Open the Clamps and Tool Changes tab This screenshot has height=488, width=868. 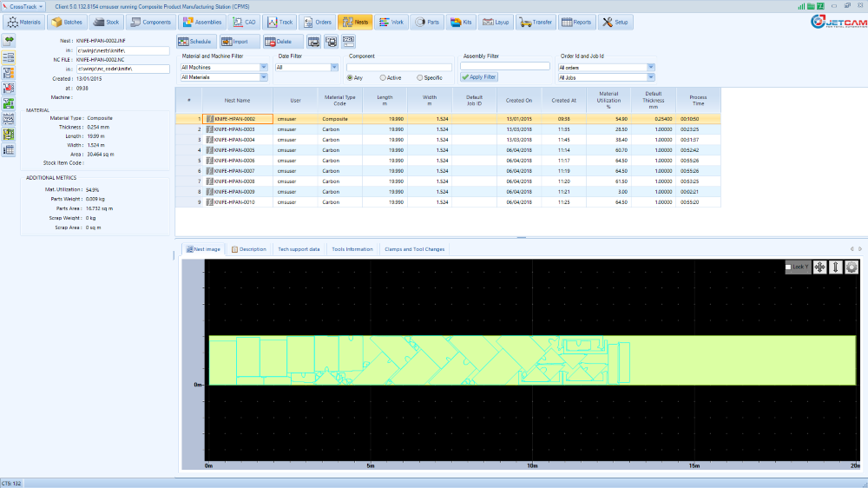click(414, 249)
